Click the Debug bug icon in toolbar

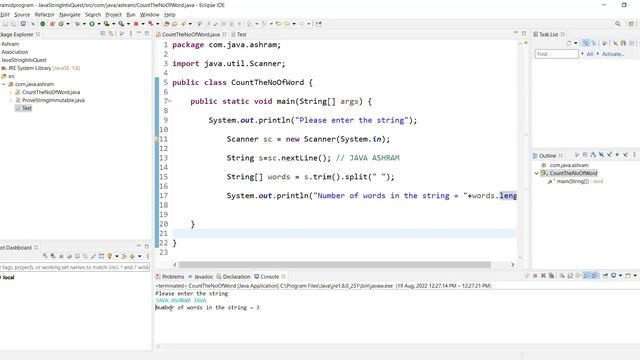tap(78, 24)
